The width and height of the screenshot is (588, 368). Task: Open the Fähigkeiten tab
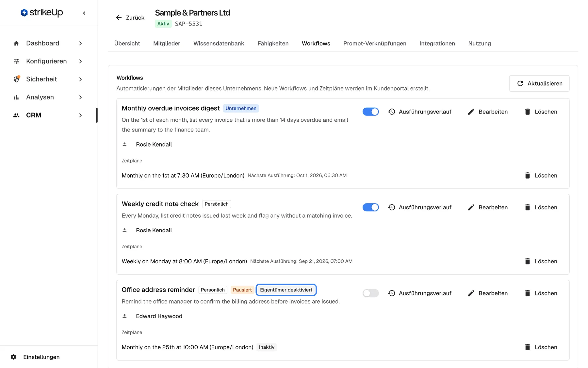(273, 44)
